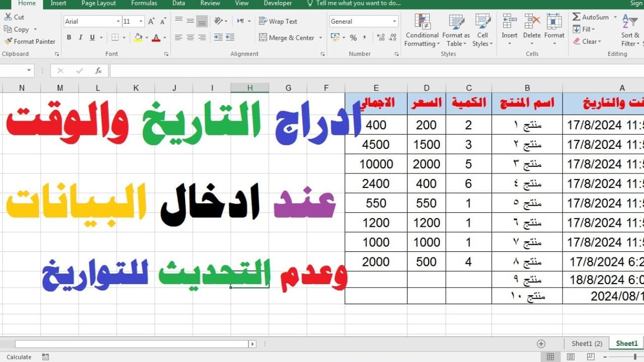Open Cell Styles gallery
644x362 pixels.
pos(482,30)
